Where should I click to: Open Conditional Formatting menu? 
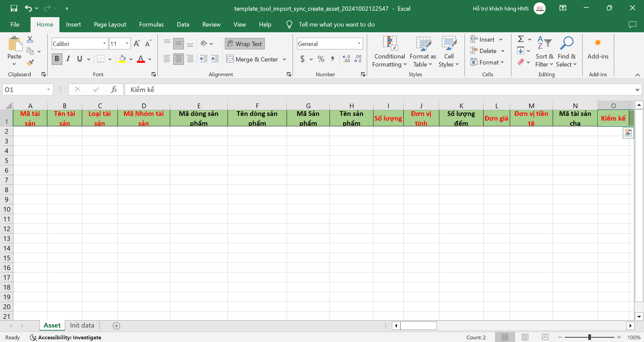click(x=389, y=51)
